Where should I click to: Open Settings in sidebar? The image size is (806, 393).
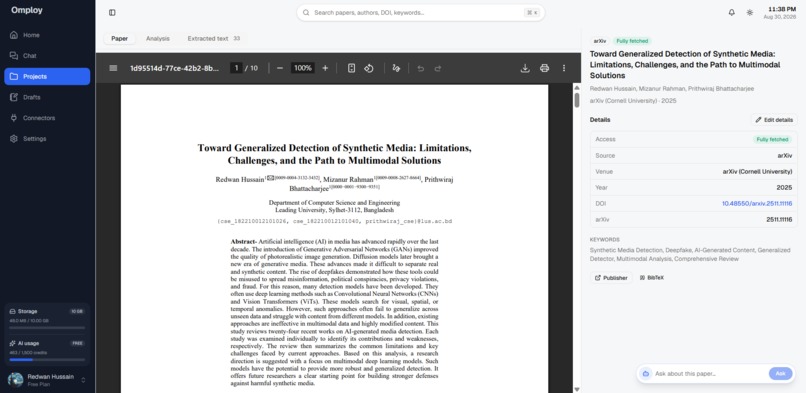pyautogui.click(x=47, y=139)
